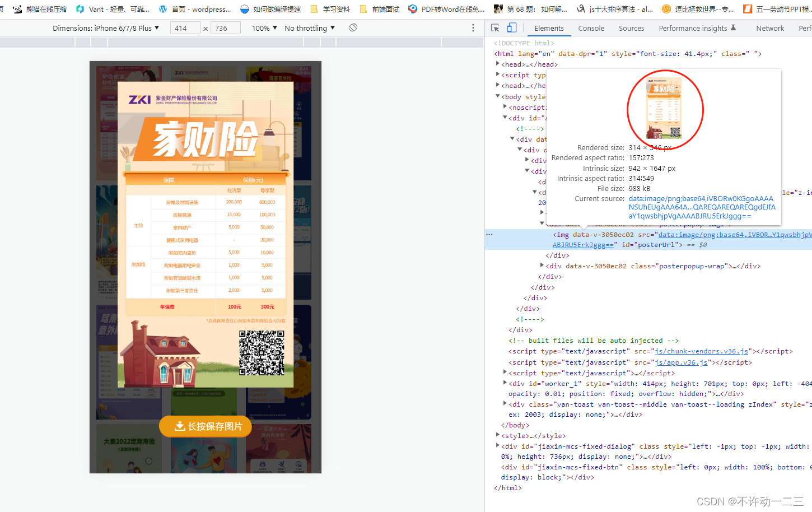
Task: Open the 逗比拯救世界 bookmark
Action: click(698, 9)
